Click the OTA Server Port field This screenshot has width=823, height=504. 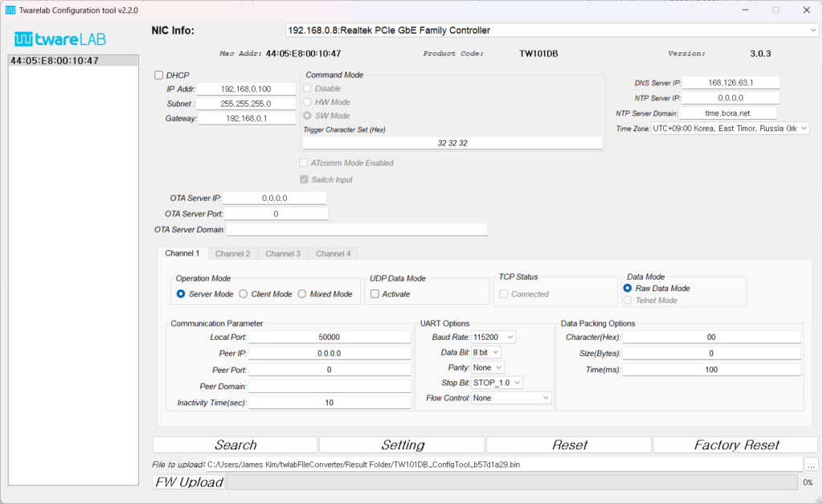click(276, 214)
